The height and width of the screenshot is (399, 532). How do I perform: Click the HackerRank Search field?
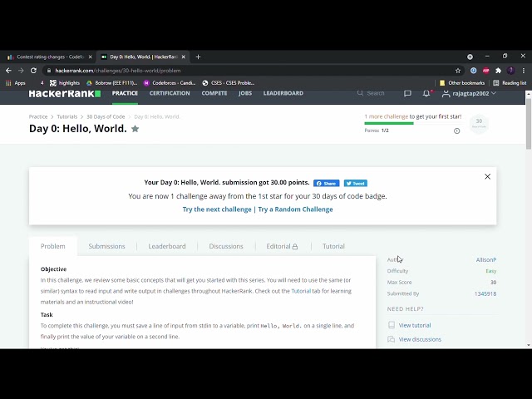373,93
